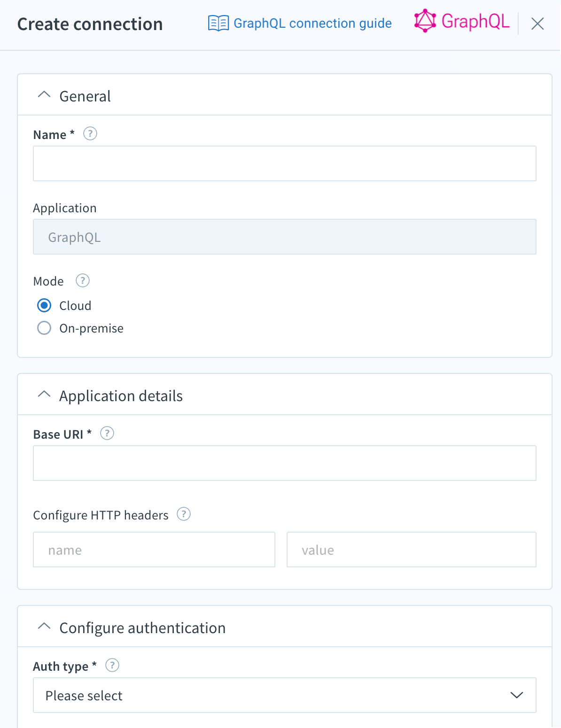
Task: Open the Auth type dropdown
Action: [285, 695]
